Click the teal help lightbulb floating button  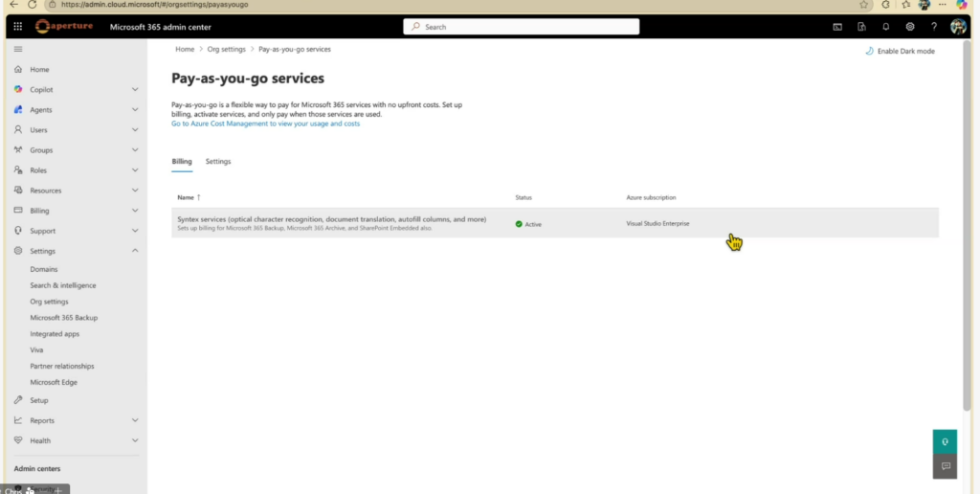pyautogui.click(x=945, y=441)
